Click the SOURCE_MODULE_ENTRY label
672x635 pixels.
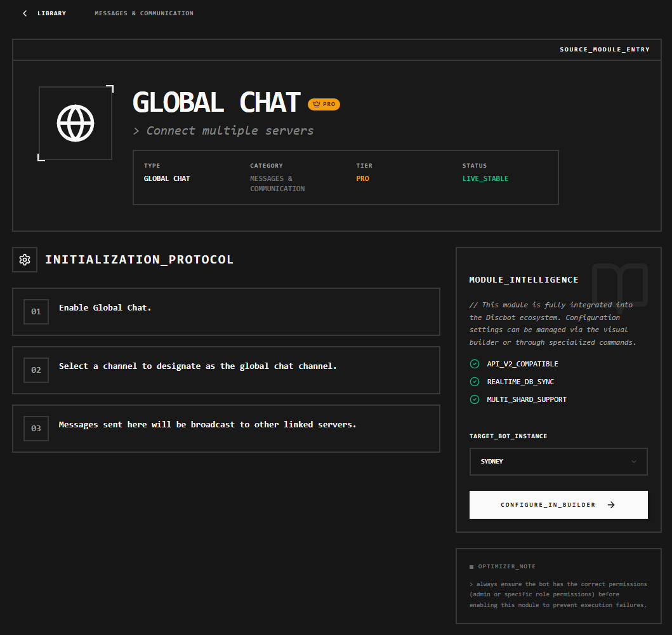click(605, 50)
